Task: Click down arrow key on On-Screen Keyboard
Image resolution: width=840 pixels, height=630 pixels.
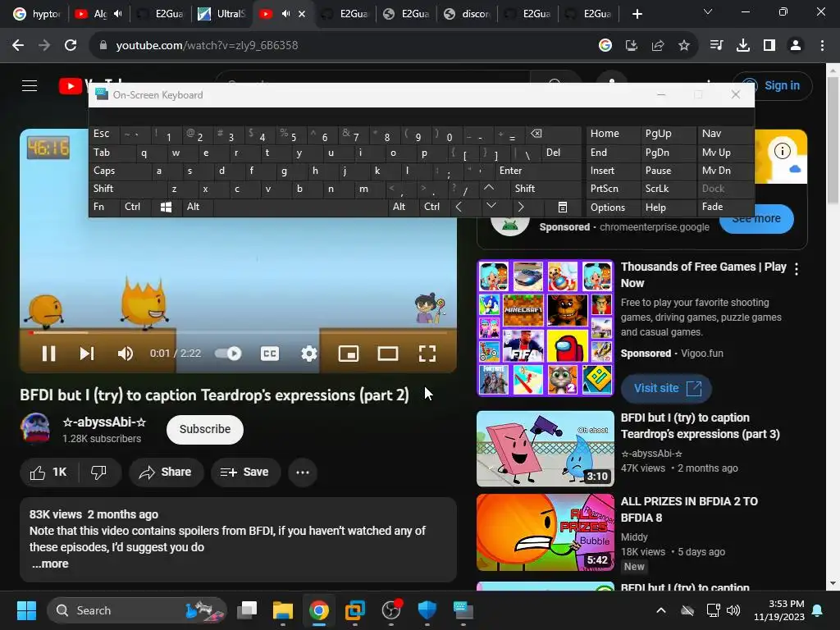Action: (x=491, y=206)
